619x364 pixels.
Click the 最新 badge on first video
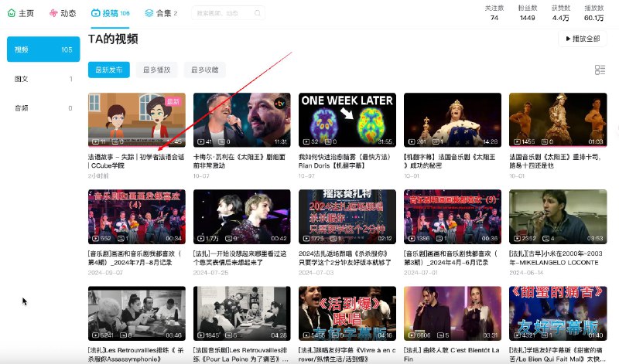[x=173, y=102]
